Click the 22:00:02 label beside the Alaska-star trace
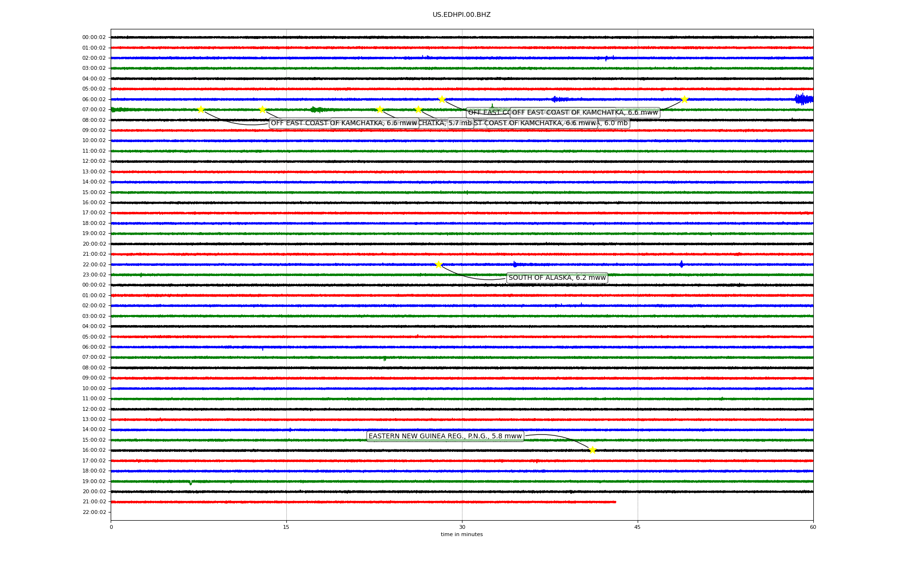The image size is (924, 578). pos(94,264)
